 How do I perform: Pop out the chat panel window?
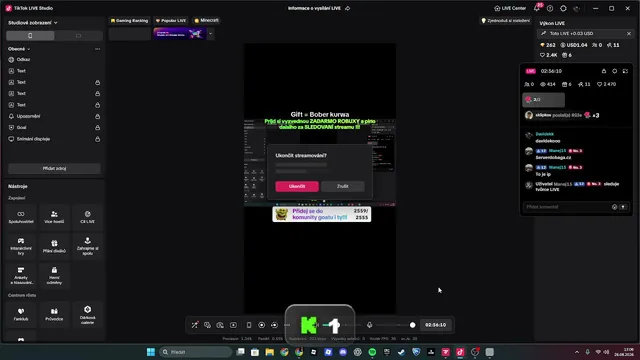(625, 71)
